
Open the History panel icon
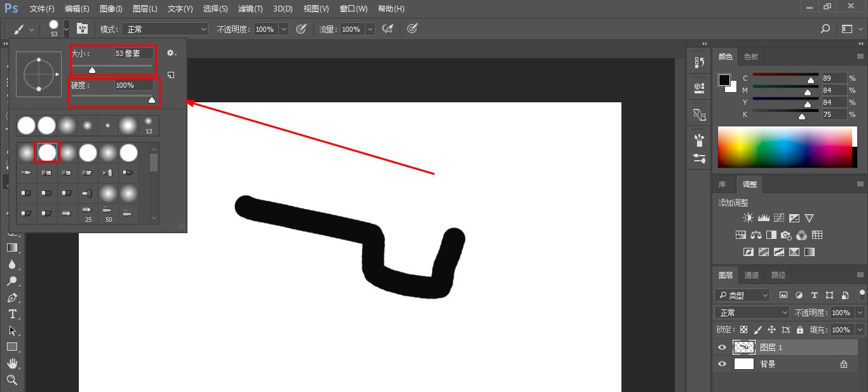pos(700,62)
